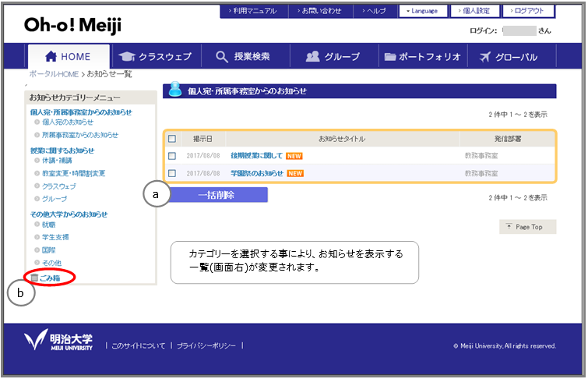Select the その他 category
The height and width of the screenshot is (379, 588).
tap(51, 263)
